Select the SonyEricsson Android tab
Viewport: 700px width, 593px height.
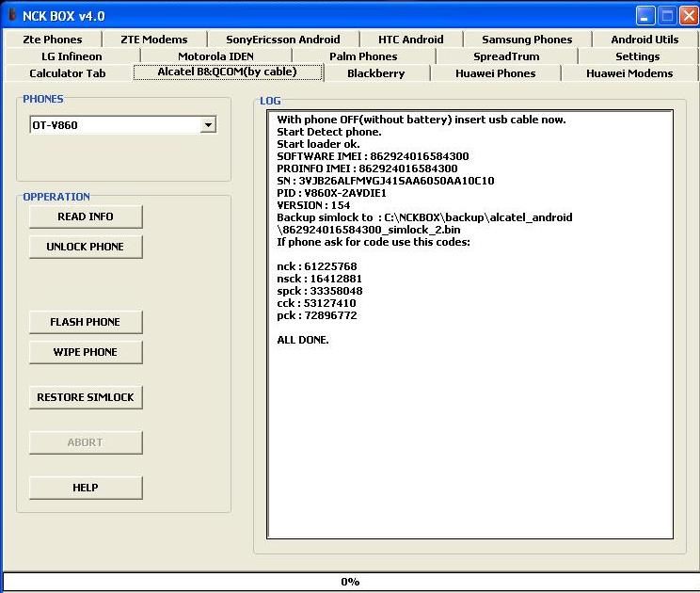click(283, 40)
